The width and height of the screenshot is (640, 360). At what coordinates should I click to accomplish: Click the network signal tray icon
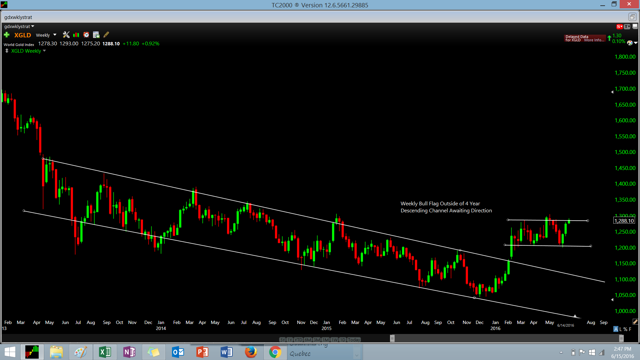click(x=601, y=352)
